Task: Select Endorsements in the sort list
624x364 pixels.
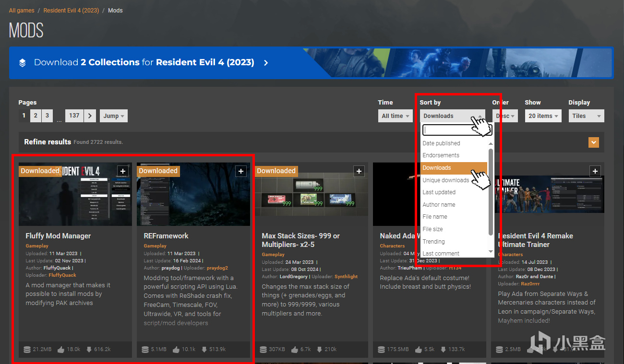Action: (454, 155)
